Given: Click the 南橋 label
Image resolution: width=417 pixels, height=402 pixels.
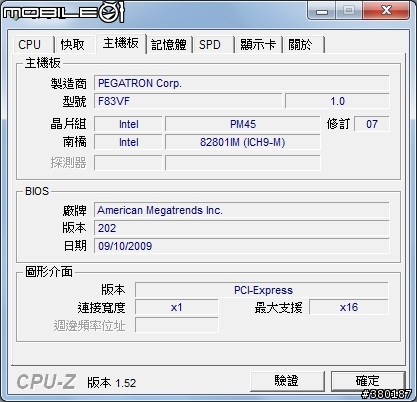Looking at the screenshot, I should point(75,142).
